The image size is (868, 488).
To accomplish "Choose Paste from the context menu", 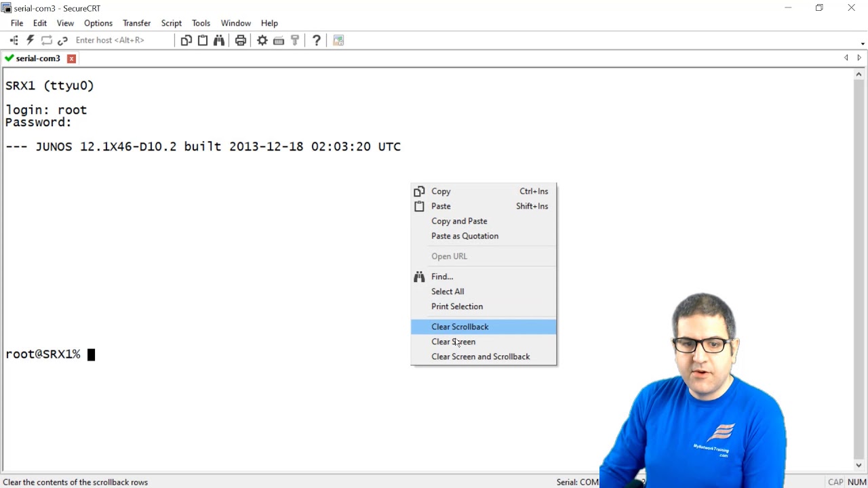I will click(484, 206).
